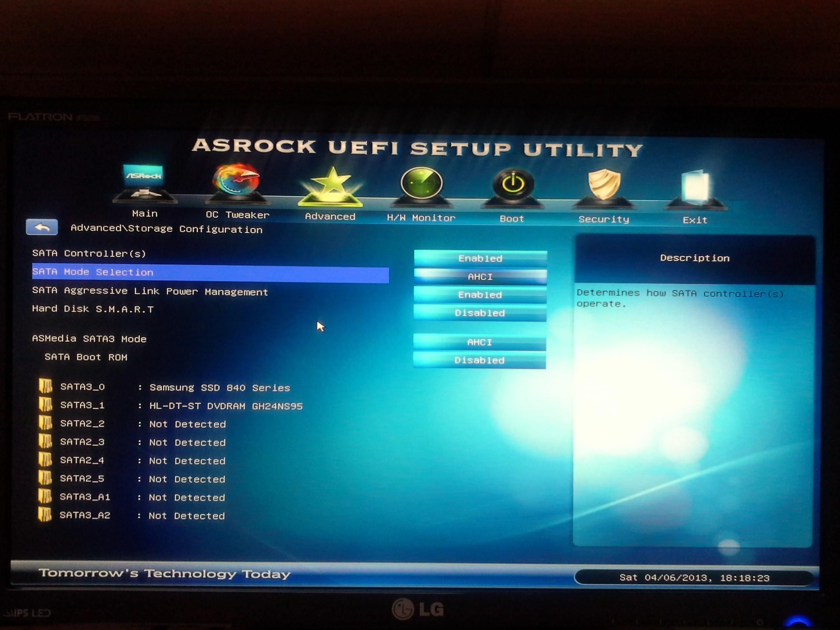Viewport: 840px width, 630px height.
Task: Open SATA Mode Selection AHCI dropdown
Action: 480,277
